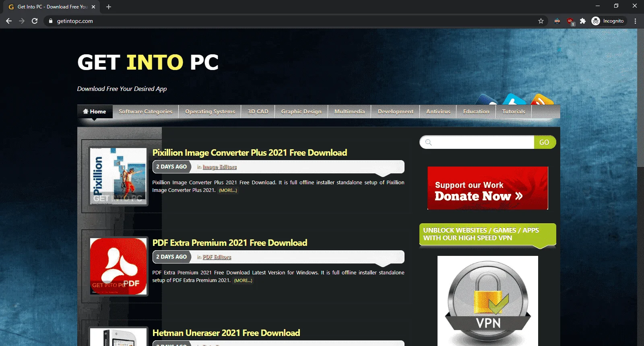Click the green GO search button
Viewport: 644px width, 346px height.
tap(545, 142)
